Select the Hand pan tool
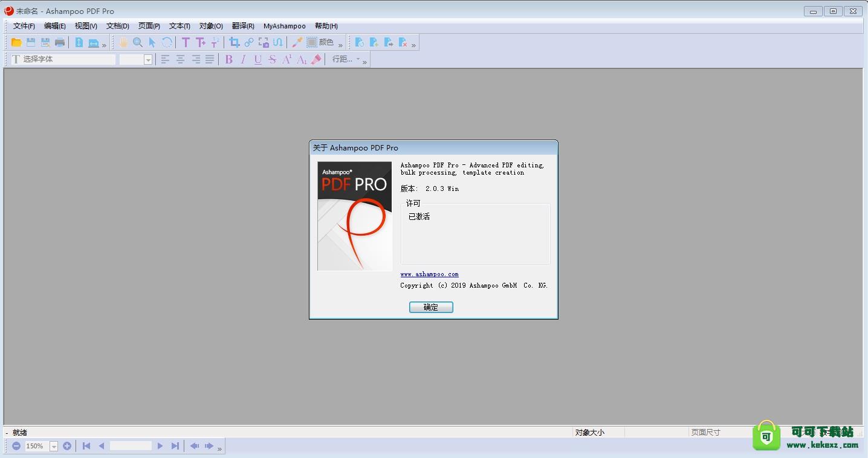868x458 pixels. 123,42
